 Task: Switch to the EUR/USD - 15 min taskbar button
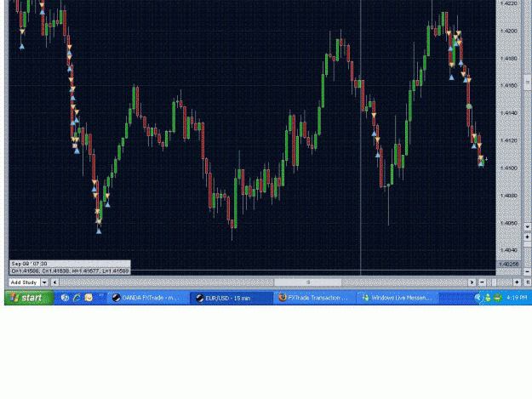[x=231, y=298]
